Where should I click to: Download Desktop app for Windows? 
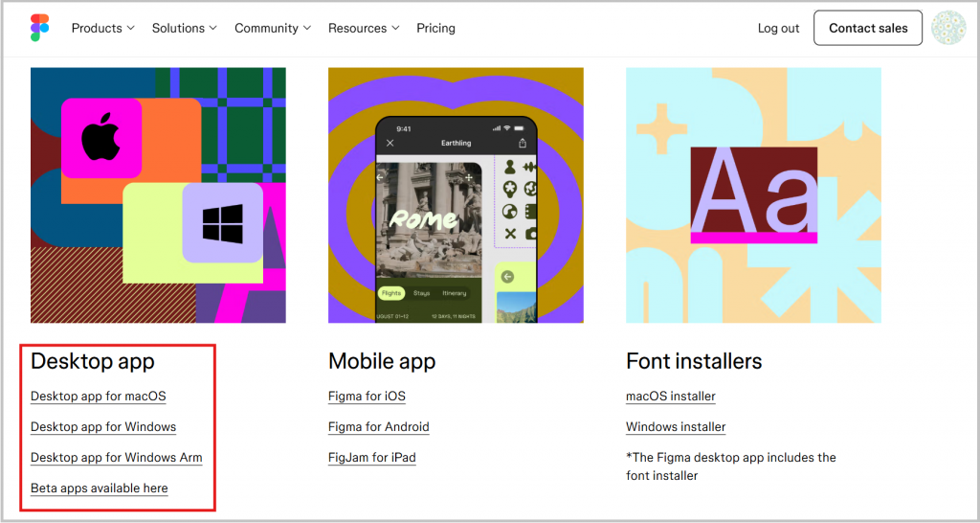tap(103, 426)
